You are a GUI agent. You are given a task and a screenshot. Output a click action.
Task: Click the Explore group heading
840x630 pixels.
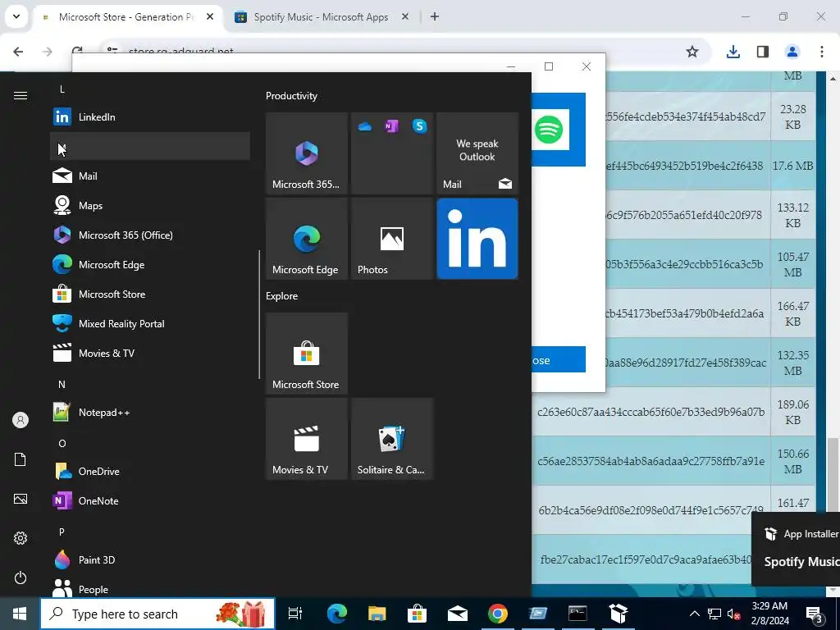pos(282,295)
